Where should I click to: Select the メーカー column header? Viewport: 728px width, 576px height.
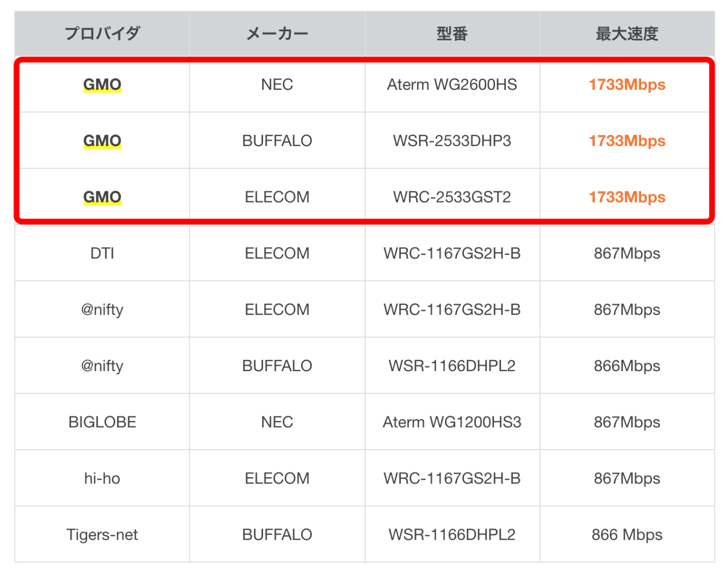point(277,34)
